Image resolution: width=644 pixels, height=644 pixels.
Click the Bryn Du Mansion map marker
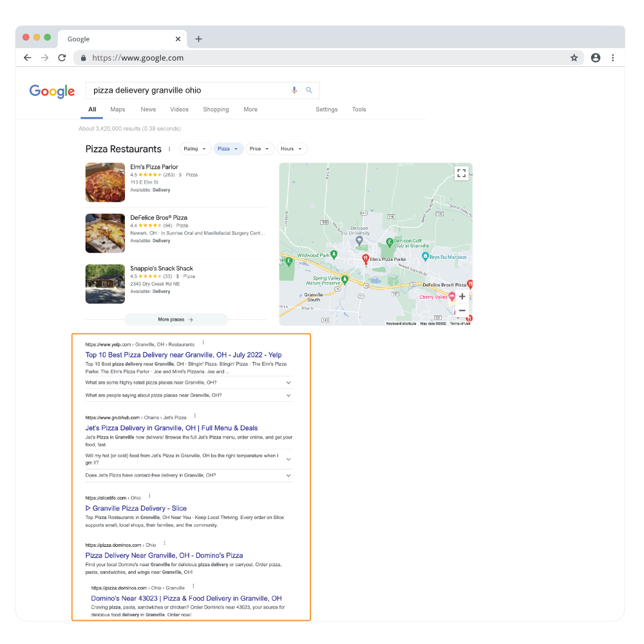coord(425,257)
